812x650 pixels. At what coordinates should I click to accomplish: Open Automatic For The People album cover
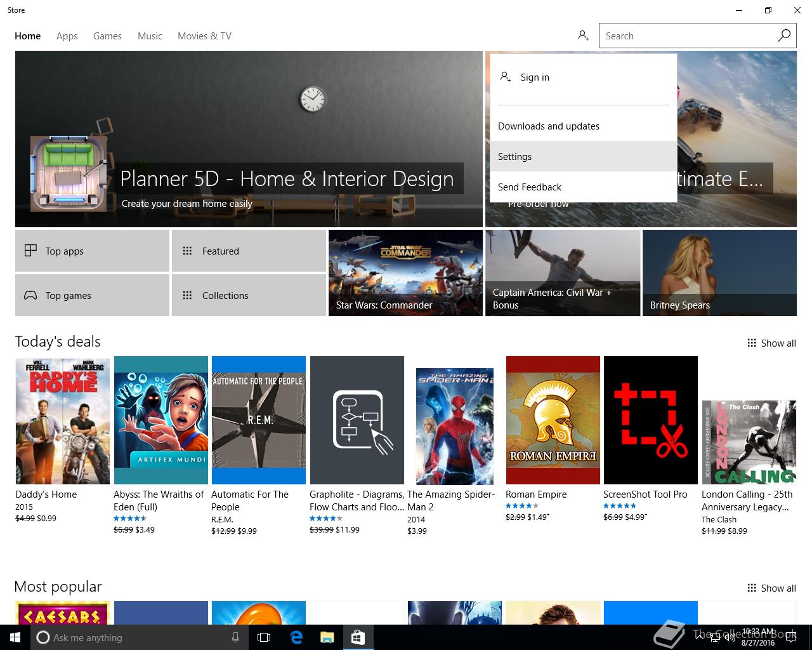[259, 420]
